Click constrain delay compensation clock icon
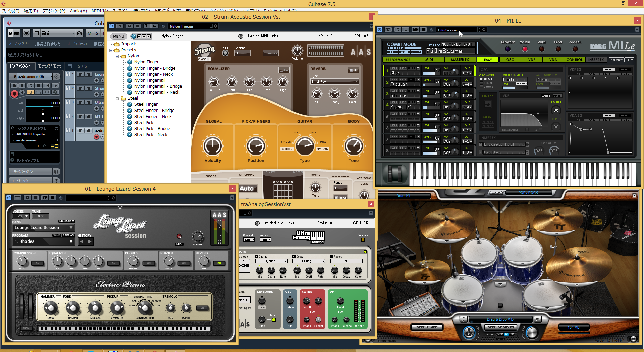The height and width of the screenshot is (352, 644). pyautogui.click(x=26, y=33)
